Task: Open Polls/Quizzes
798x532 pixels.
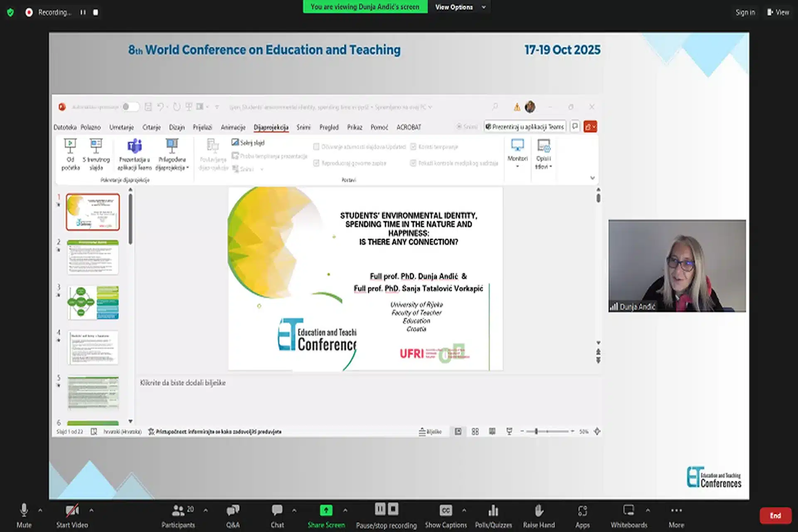Action: [x=493, y=510]
